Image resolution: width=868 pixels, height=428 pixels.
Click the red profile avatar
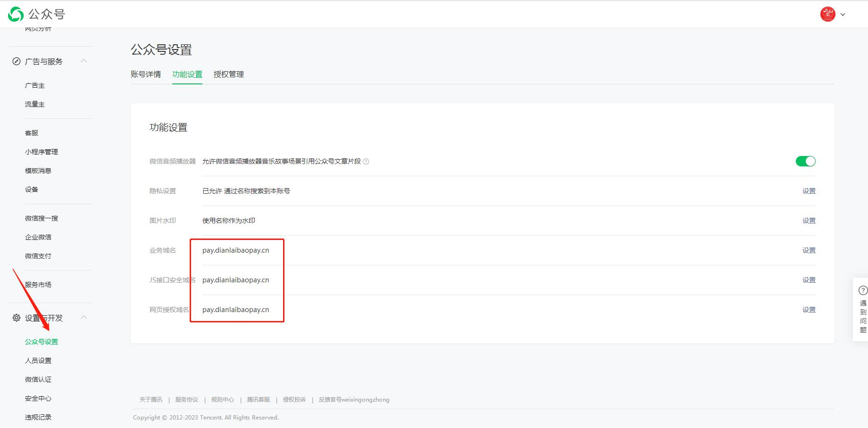coord(827,14)
